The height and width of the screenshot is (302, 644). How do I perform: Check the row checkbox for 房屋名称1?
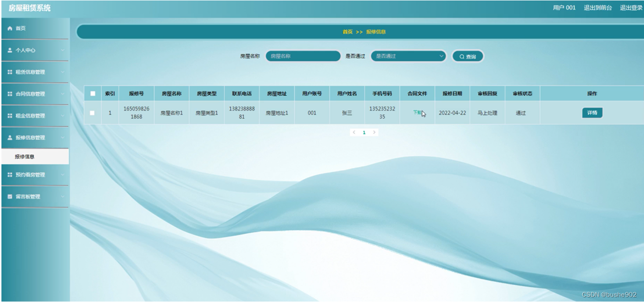pos(93,113)
